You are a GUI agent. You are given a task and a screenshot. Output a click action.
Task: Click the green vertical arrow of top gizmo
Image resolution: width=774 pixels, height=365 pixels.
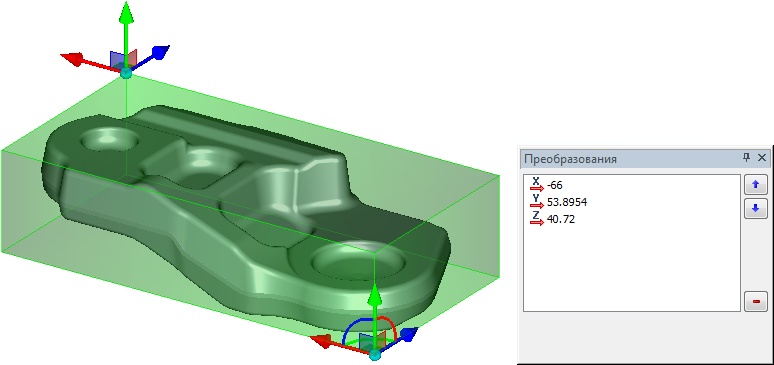coord(126,30)
